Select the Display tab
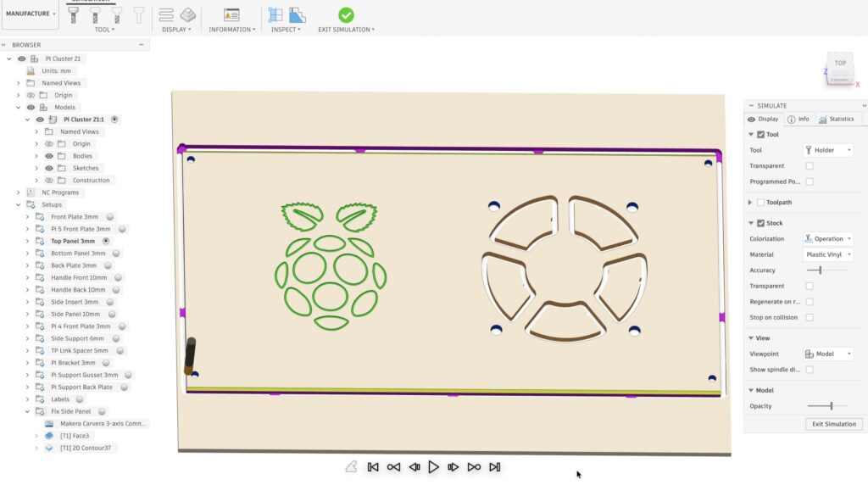Viewport: 868px width, 485px height. coord(763,119)
